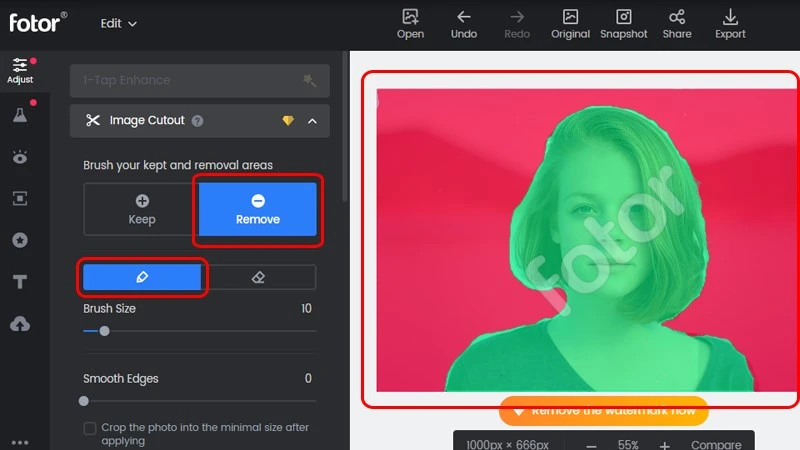Select the Keep brush mode
This screenshot has height=450, width=800.
(141, 210)
